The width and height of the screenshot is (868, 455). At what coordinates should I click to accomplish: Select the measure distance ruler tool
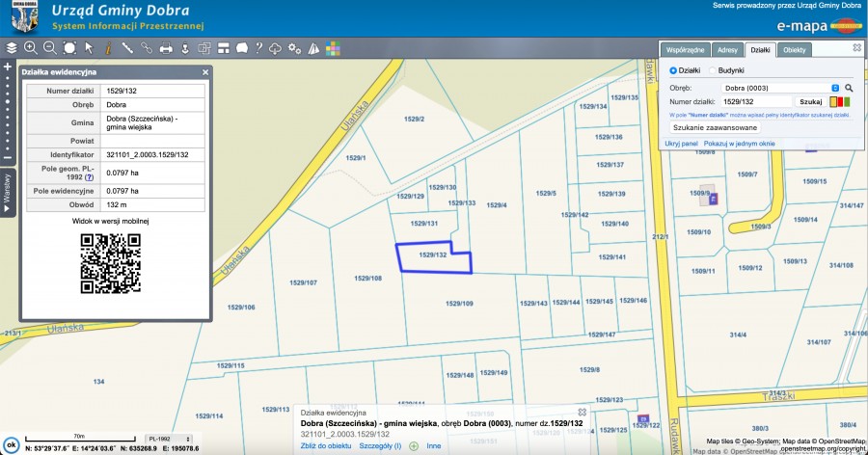pos(126,47)
